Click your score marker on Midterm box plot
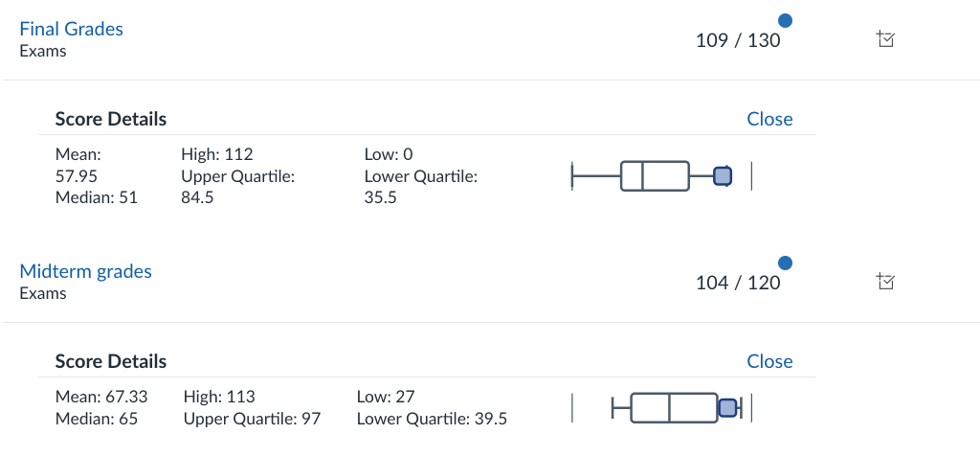The width and height of the screenshot is (980, 457). tap(728, 408)
